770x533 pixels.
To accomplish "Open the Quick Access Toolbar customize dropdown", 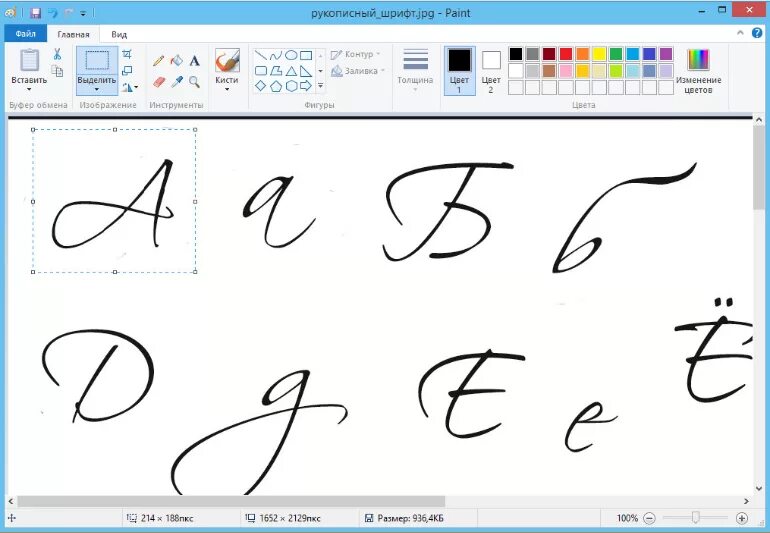I will 83,14.
